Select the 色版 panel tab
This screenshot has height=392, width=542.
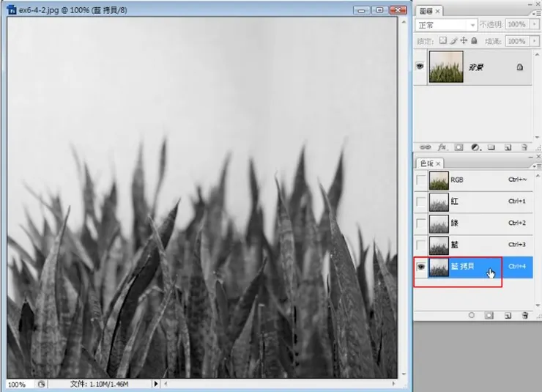coord(426,163)
